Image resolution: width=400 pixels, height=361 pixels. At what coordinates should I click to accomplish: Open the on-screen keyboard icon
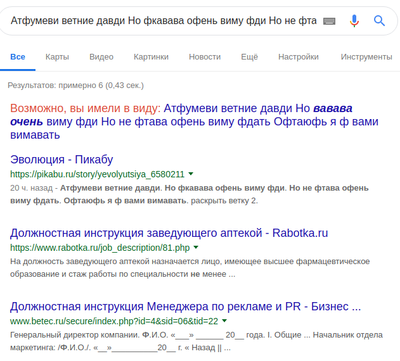[x=329, y=22]
